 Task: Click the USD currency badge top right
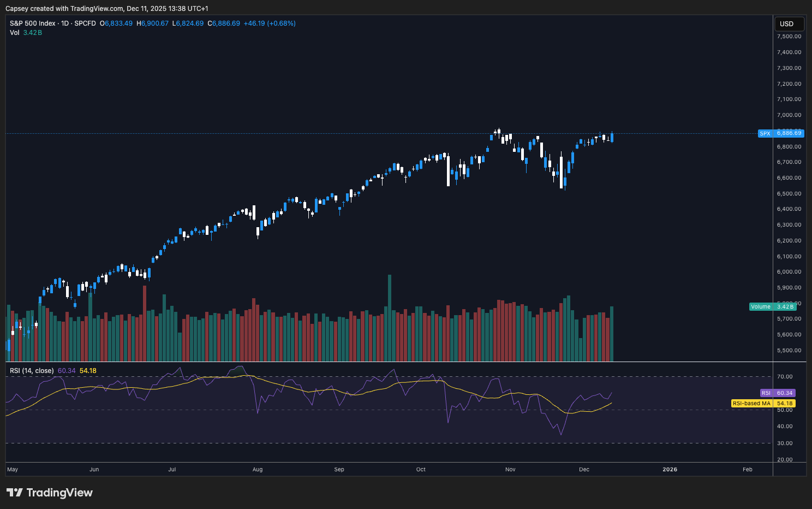pyautogui.click(x=789, y=23)
